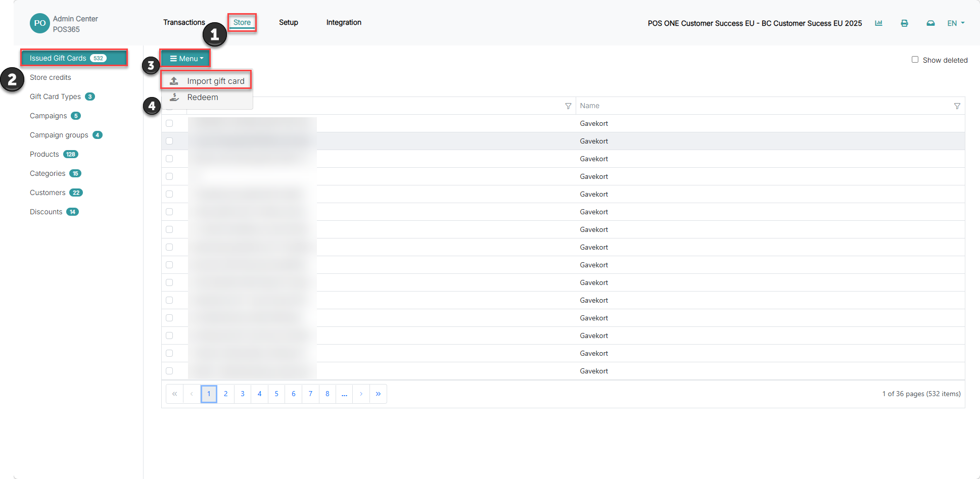Open Customers in the sidebar
Screen dimensions: 980x479
coord(56,193)
